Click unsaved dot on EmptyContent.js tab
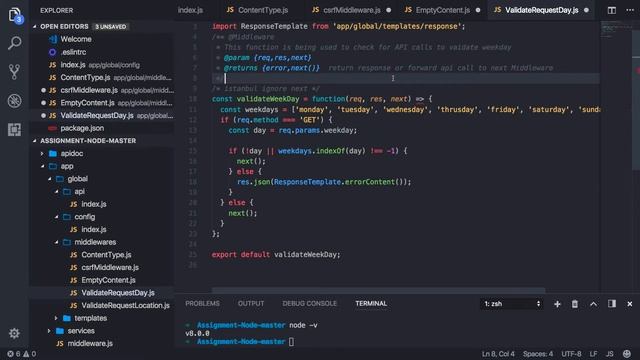The width and height of the screenshot is (640, 360). pos(478,10)
